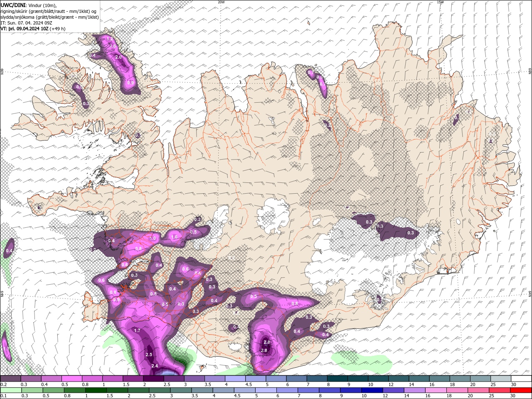Image resolution: width=532 pixels, height=399 pixels.
Task: Pick the bright red 30 swatch in bottom legend row
Action: 521,390
